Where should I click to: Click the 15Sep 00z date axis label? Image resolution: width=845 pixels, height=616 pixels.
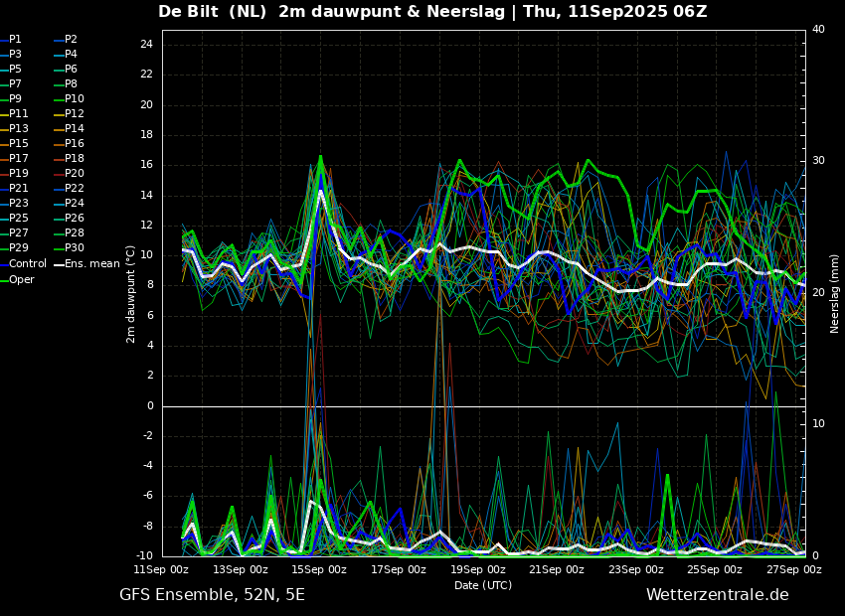tap(321, 569)
